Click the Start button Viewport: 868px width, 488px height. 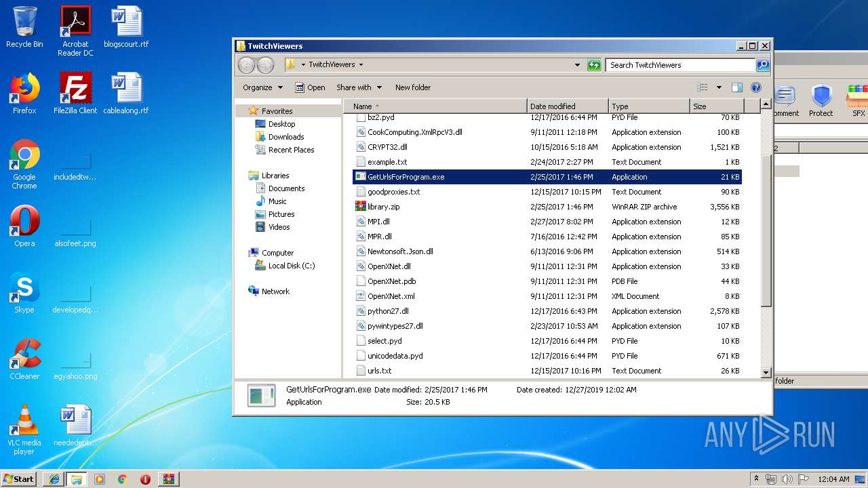click(19, 479)
